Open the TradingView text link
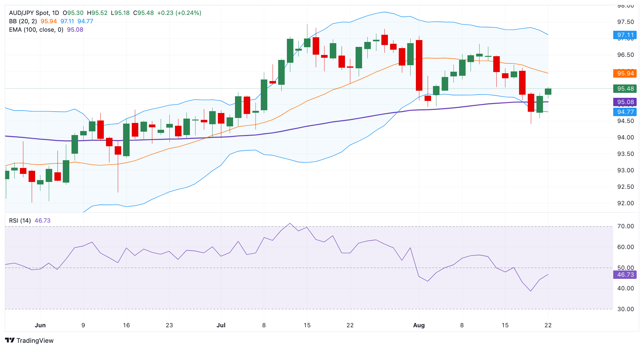Viewport: 644px width, 349px height. click(x=35, y=341)
